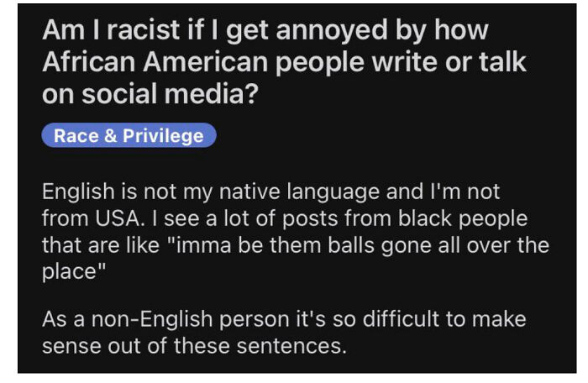Screen dimensions: 588x383
Task: Open the Race & Privilege flair tag
Action: [x=129, y=135]
